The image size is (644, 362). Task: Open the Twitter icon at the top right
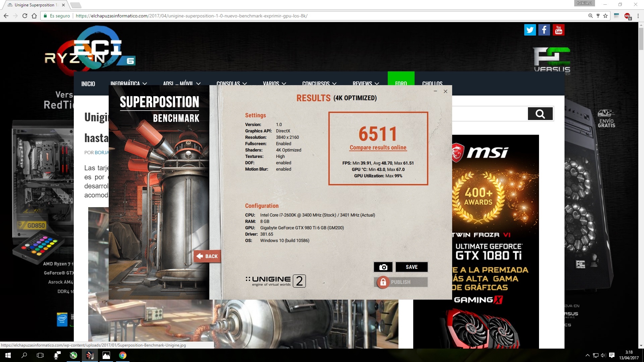click(x=530, y=30)
